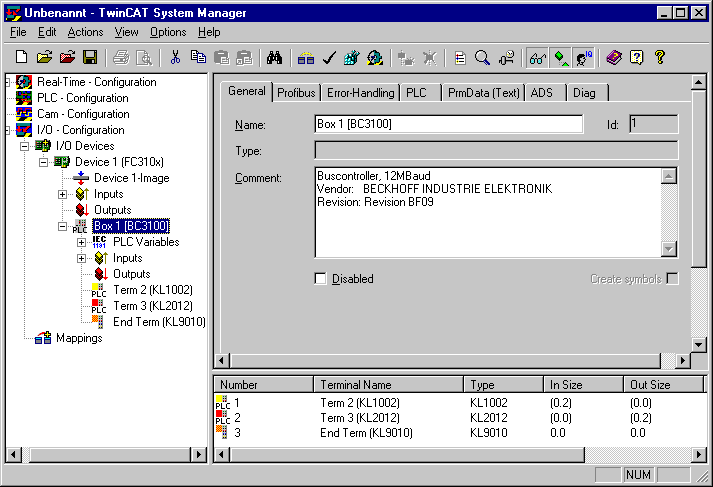Open the Actions menu
Screen dimensions: 713x487
pyautogui.click(x=85, y=32)
